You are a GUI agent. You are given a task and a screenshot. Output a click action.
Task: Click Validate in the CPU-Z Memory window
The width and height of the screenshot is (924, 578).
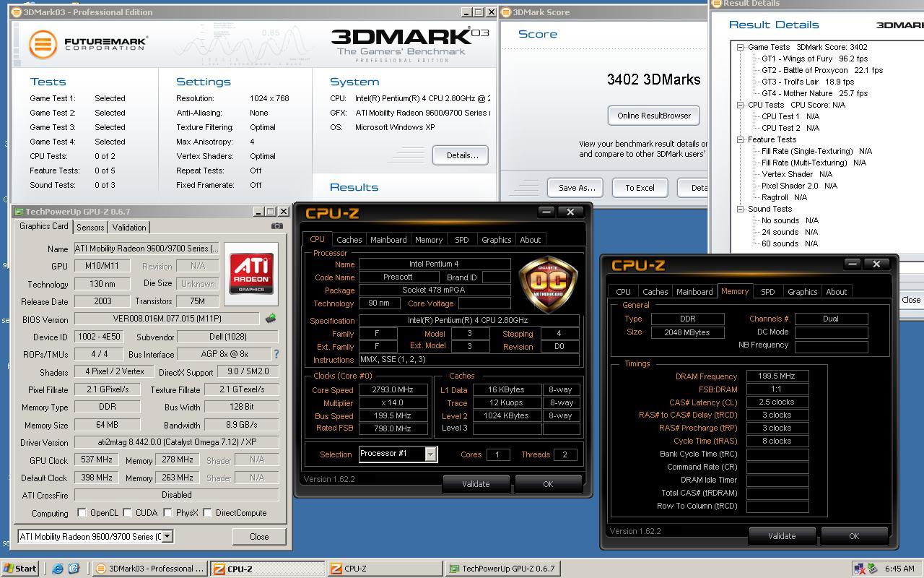pos(782,536)
